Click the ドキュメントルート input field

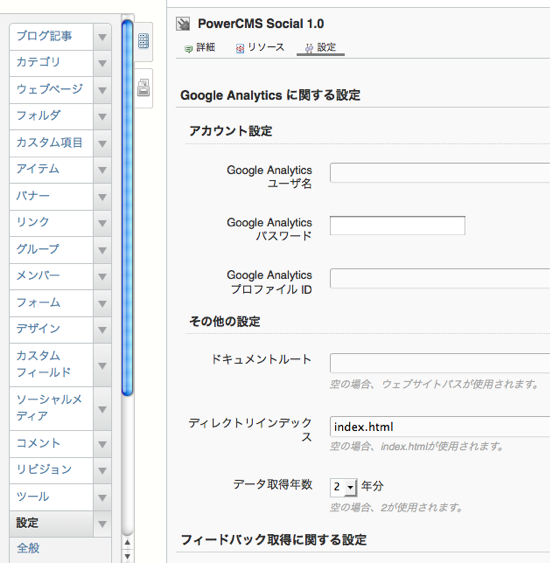(x=440, y=363)
